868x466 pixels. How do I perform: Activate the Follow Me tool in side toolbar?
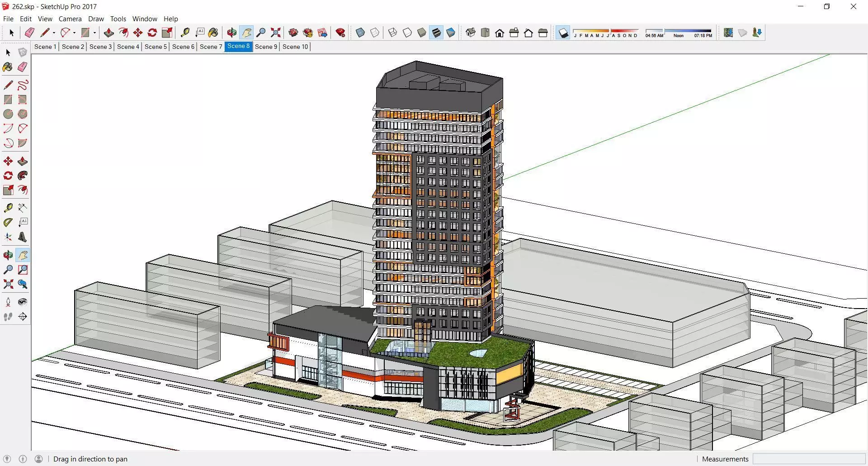point(23,176)
